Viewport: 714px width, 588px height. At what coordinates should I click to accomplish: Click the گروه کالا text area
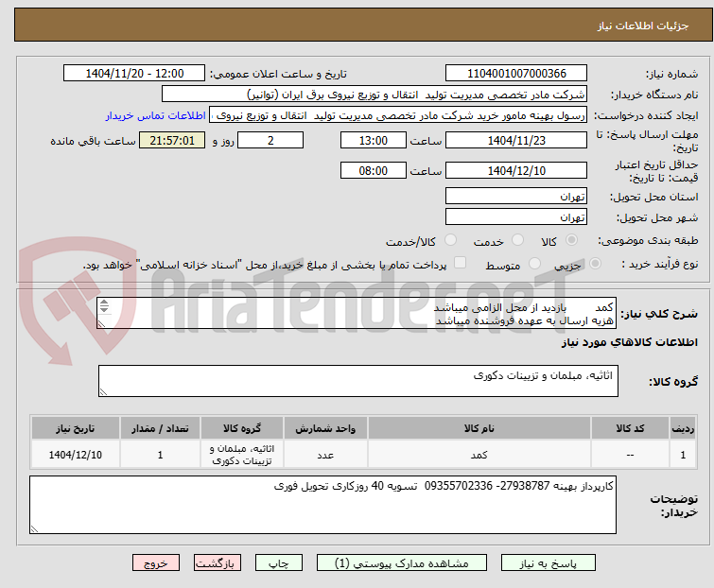click(x=358, y=381)
